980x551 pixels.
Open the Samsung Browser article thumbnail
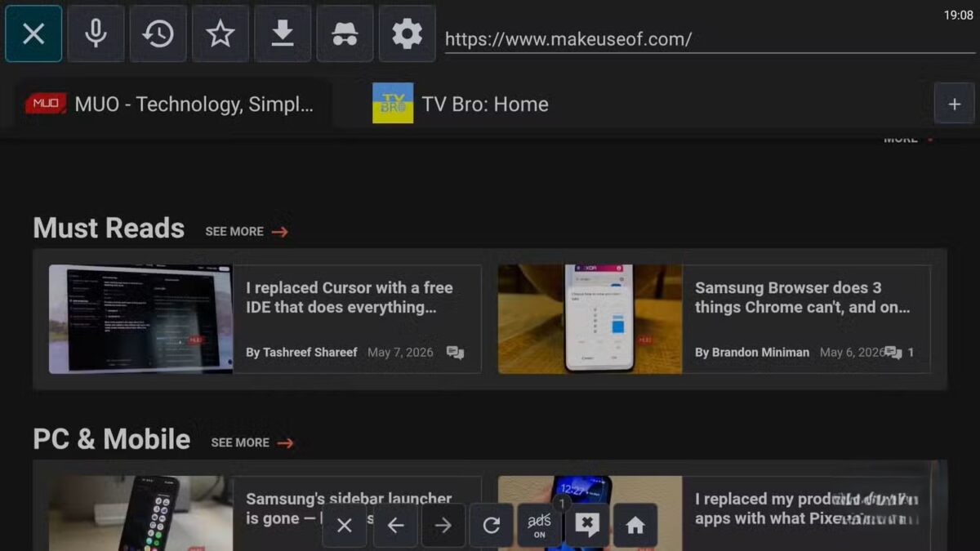590,319
